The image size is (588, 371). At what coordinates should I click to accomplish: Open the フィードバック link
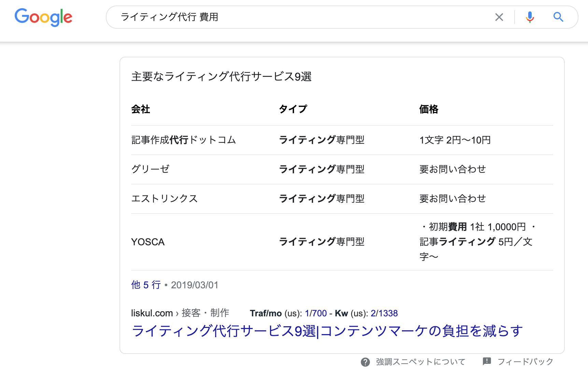pyautogui.click(x=525, y=362)
